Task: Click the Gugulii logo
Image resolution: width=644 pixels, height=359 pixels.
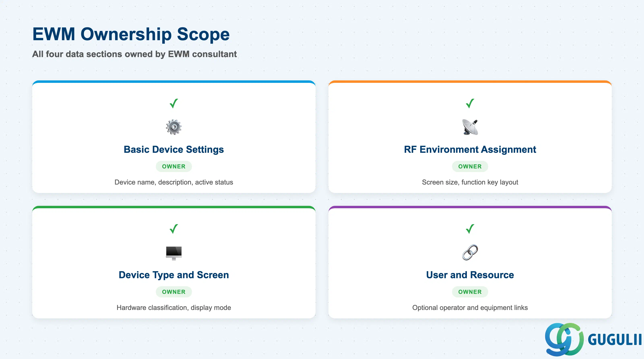Action: (593, 339)
